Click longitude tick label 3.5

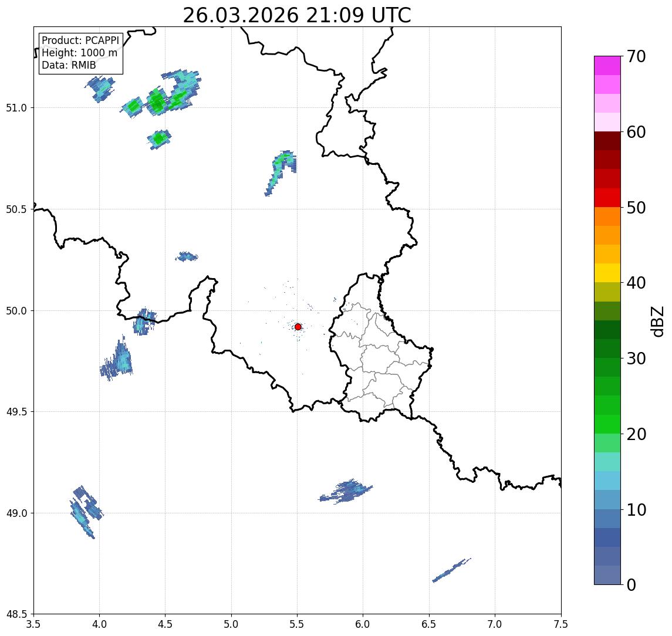[x=33, y=624]
